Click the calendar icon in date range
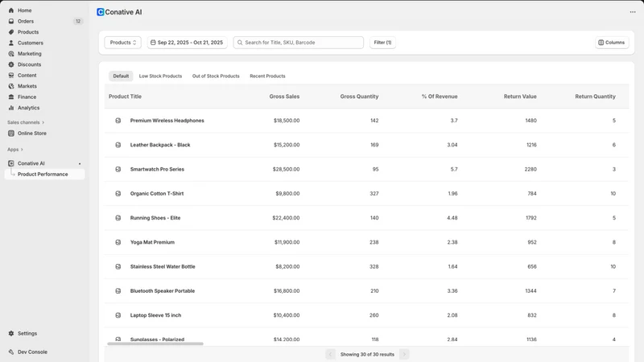This screenshot has width=644, height=362. (x=153, y=43)
